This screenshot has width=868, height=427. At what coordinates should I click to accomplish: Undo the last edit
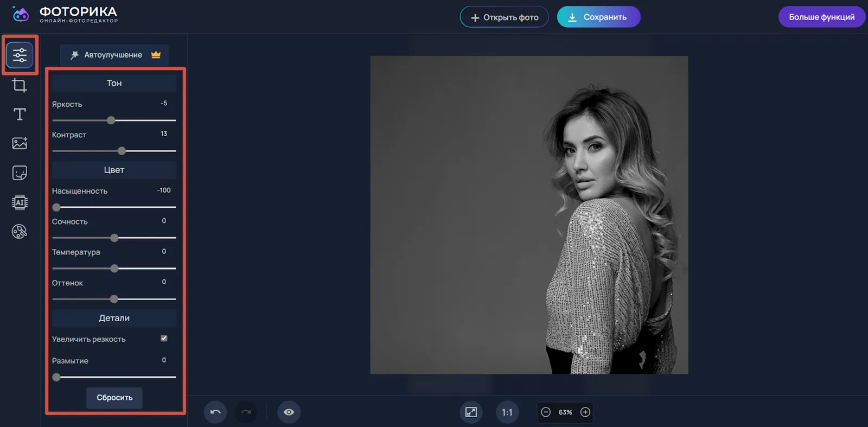click(x=215, y=412)
